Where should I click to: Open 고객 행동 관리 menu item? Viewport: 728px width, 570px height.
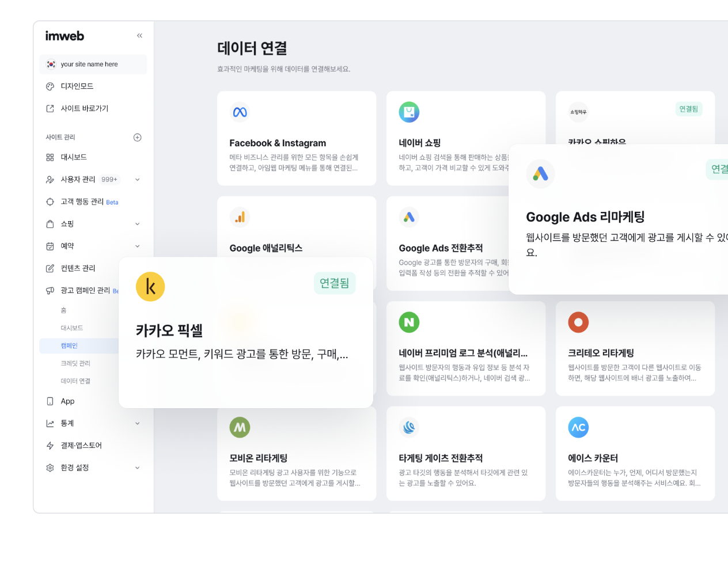coord(82,202)
